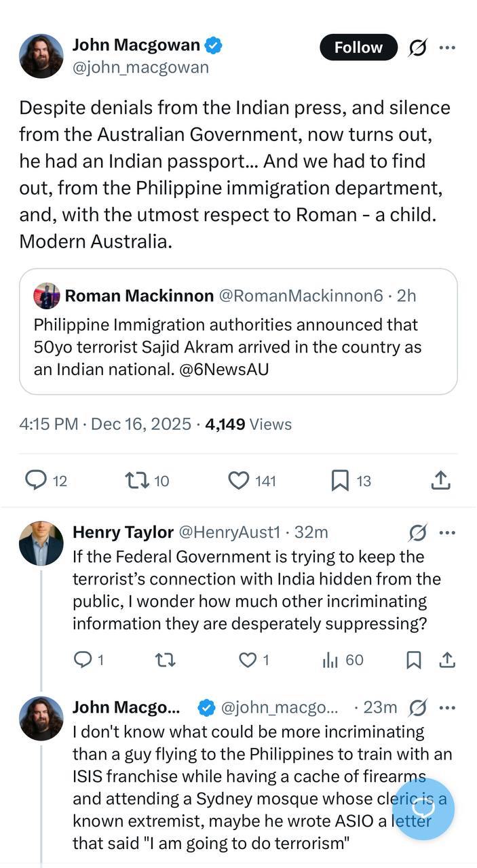Reply to John Macgowan's main post

tap(36, 481)
